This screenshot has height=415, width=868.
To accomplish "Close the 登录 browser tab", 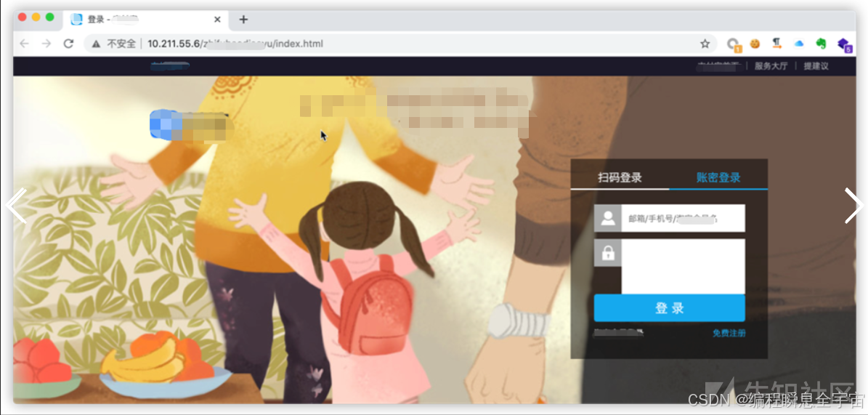I will click(x=218, y=20).
